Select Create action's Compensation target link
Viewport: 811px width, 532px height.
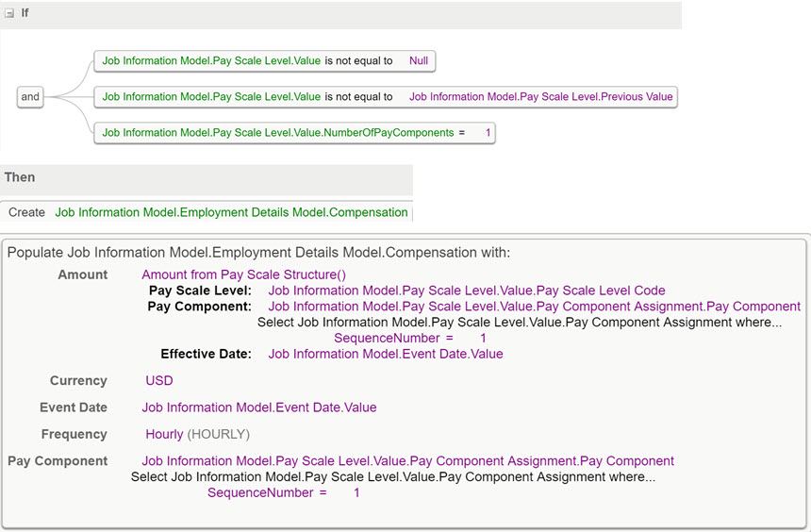tap(231, 212)
